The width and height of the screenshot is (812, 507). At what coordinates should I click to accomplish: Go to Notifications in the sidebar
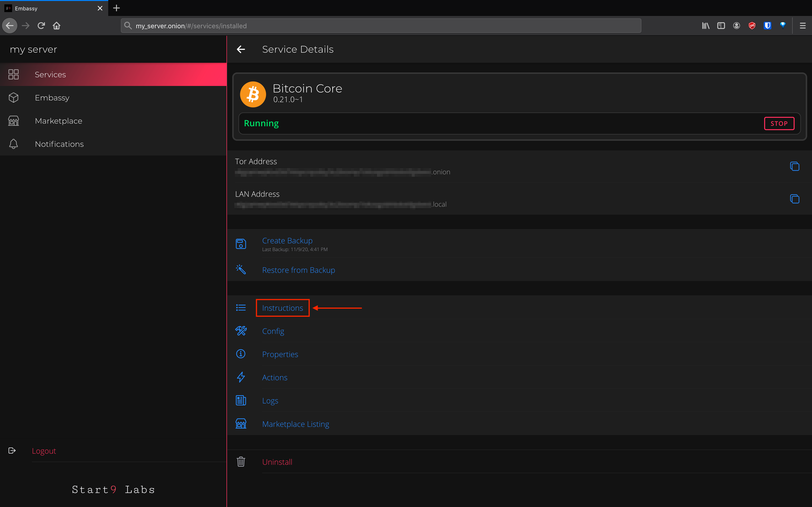(x=59, y=144)
